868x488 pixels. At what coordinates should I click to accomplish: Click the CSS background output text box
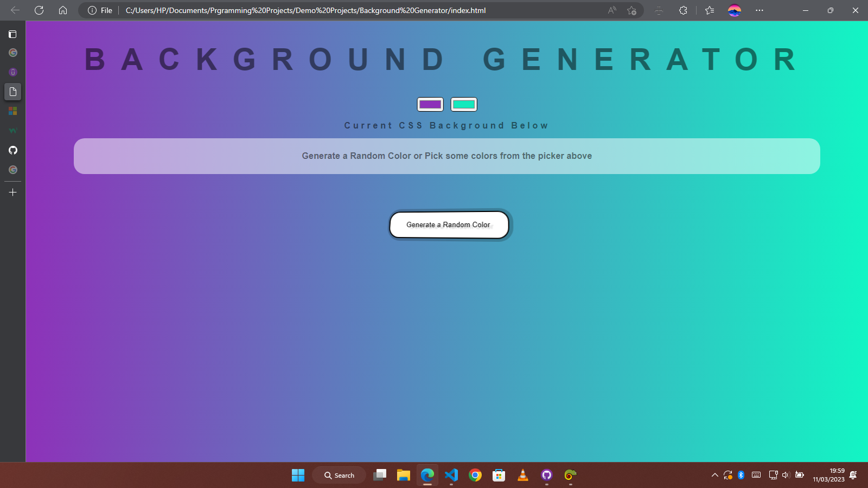coord(446,156)
